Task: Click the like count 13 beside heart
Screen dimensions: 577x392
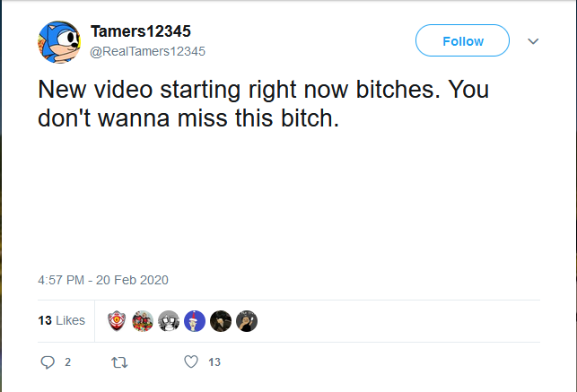Action: [x=214, y=362]
